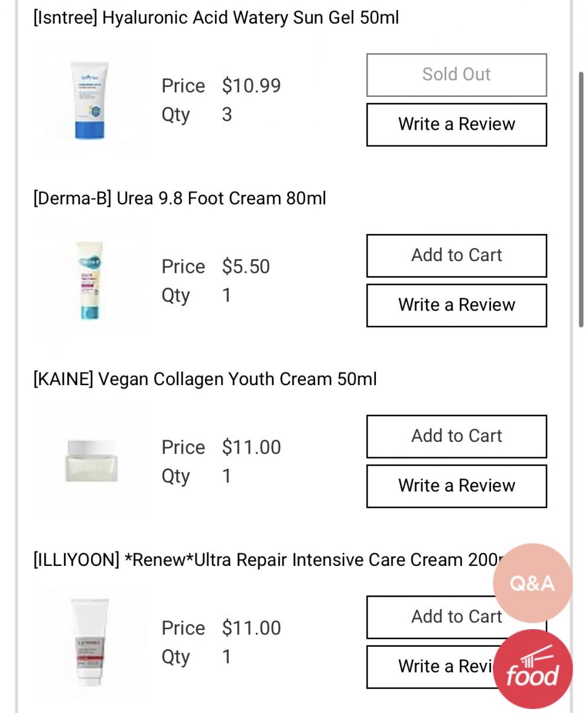Add KAINE Vegan Collagen Cream to cart
Viewport: 588px width, 713px height.
pos(456,437)
